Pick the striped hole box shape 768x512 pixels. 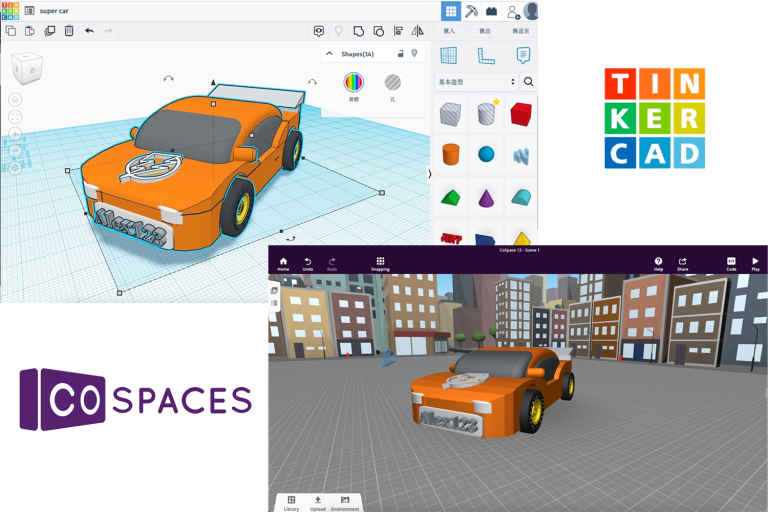click(x=450, y=114)
